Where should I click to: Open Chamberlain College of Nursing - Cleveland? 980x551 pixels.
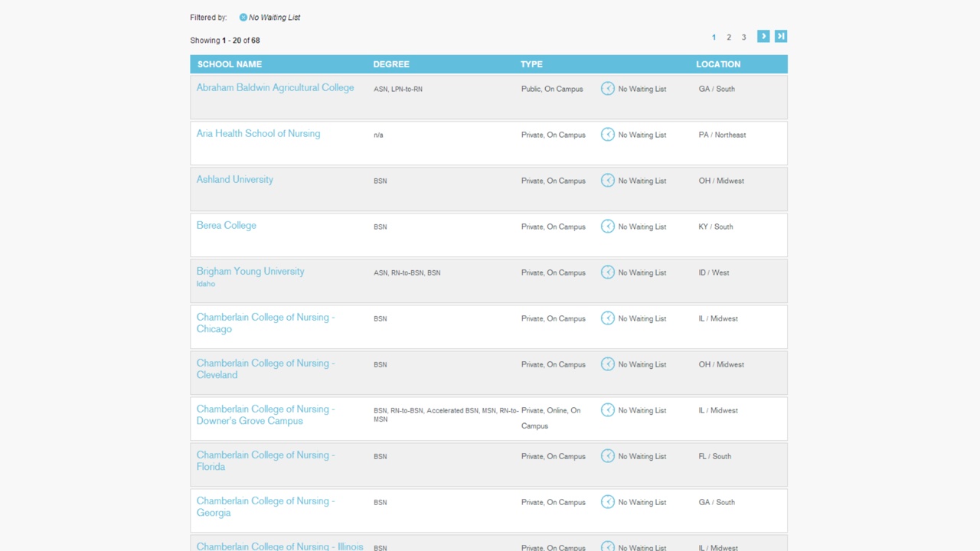[265, 369]
